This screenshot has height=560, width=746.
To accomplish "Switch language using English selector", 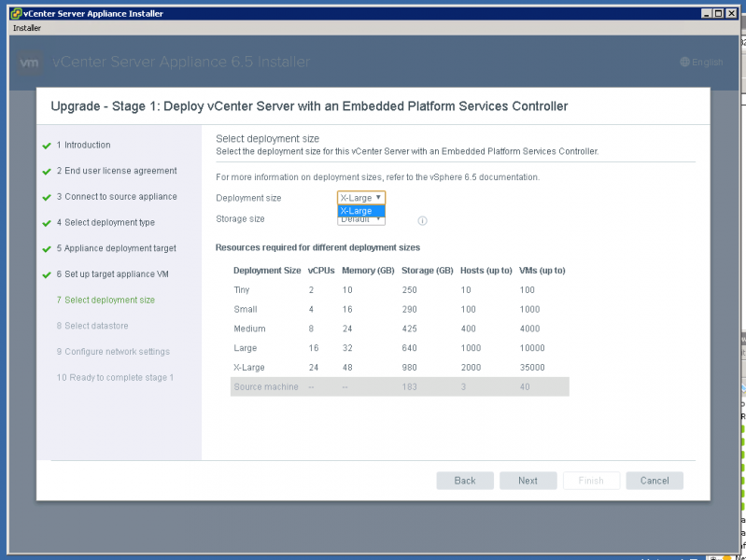I will 707,63.
